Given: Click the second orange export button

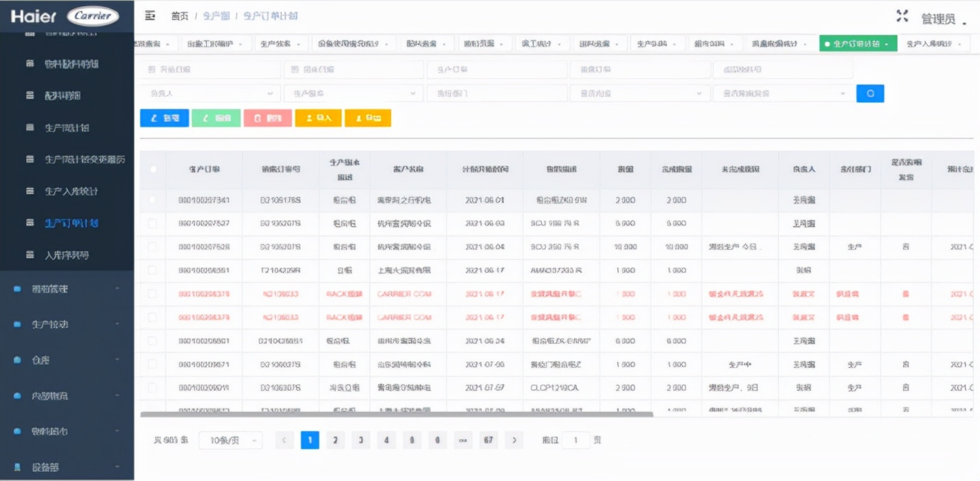Looking at the screenshot, I should click(x=368, y=118).
